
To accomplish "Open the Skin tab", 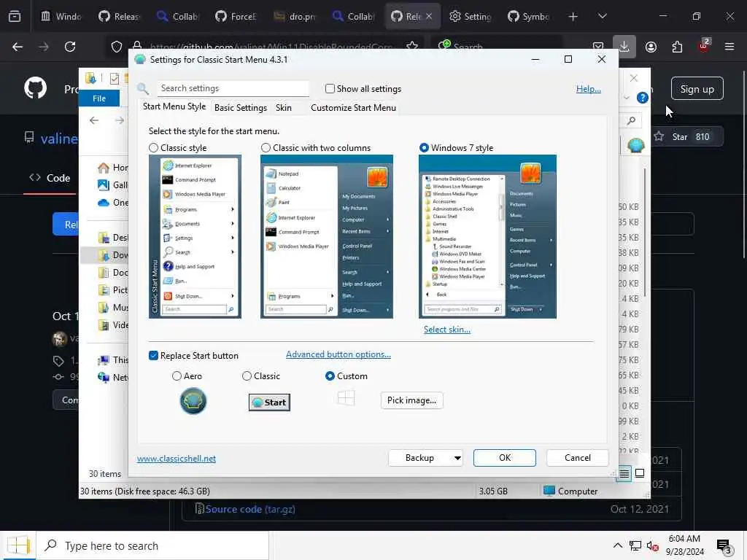I will tap(284, 108).
